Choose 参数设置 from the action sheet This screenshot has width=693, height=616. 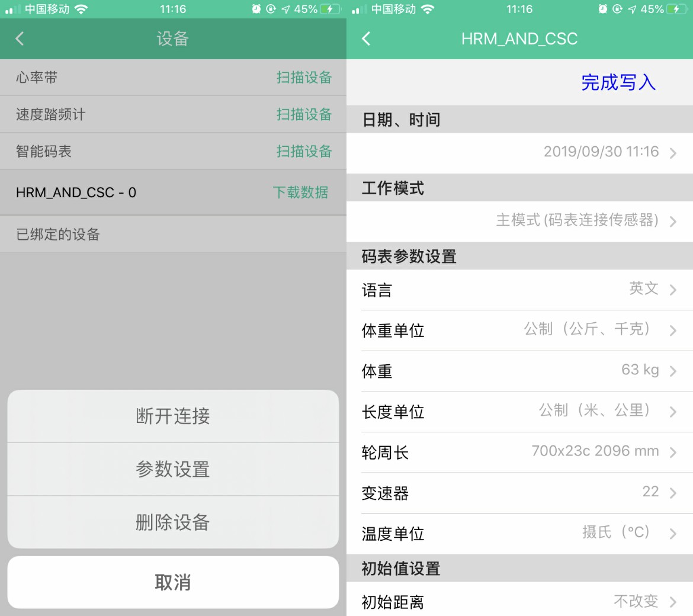pos(173,469)
